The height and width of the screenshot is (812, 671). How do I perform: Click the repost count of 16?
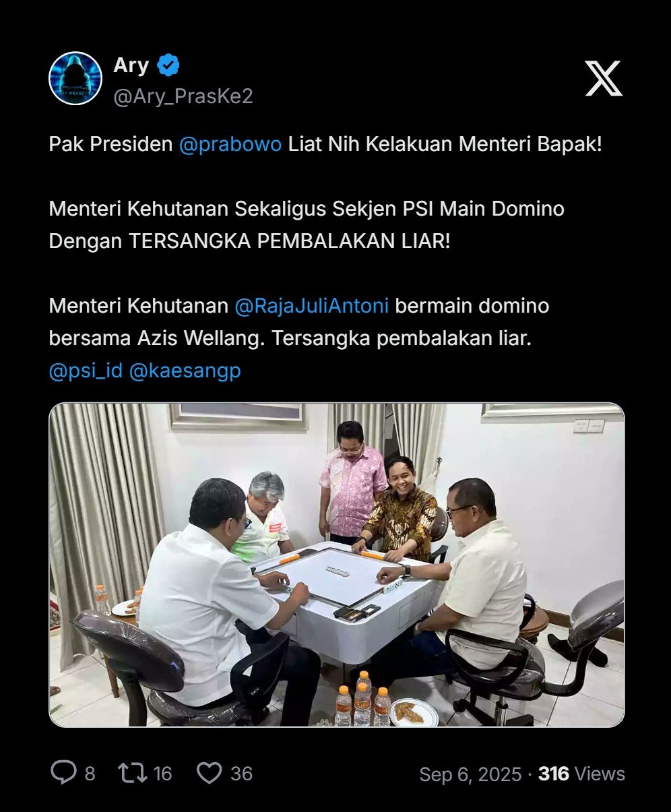[162, 773]
